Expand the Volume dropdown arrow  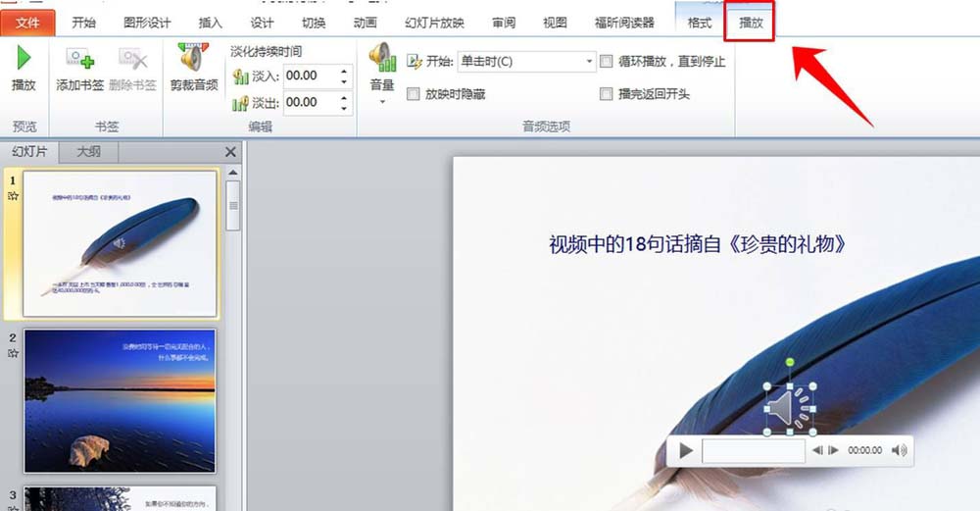(x=382, y=101)
